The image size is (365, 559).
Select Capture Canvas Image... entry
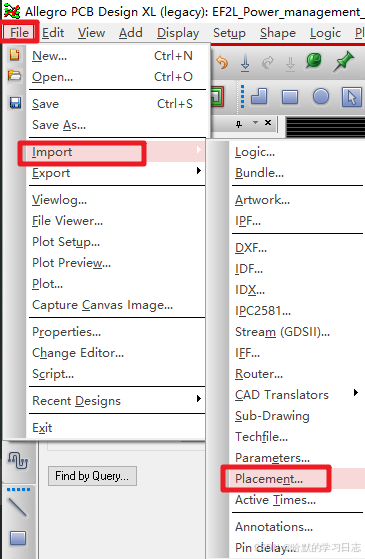117,305
